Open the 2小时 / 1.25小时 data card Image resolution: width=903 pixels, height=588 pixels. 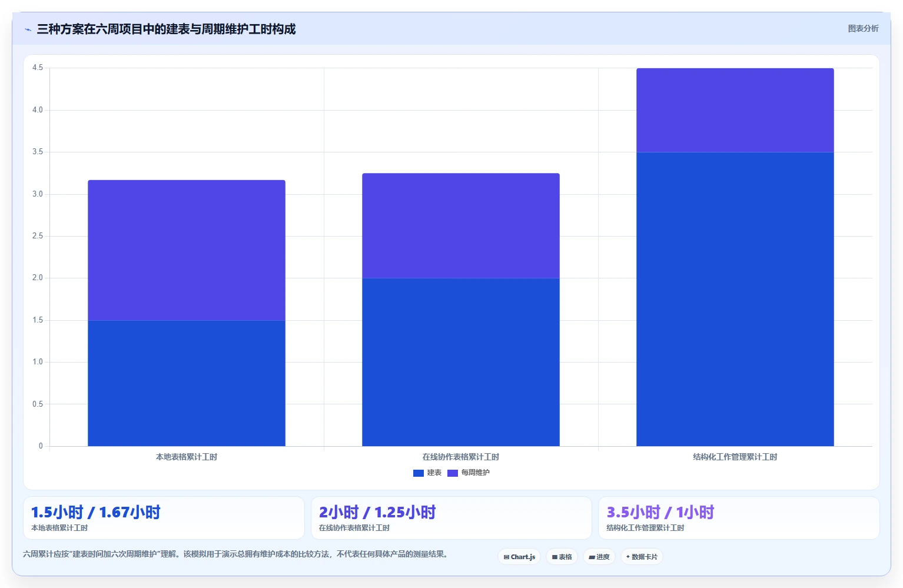(x=451, y=518)
